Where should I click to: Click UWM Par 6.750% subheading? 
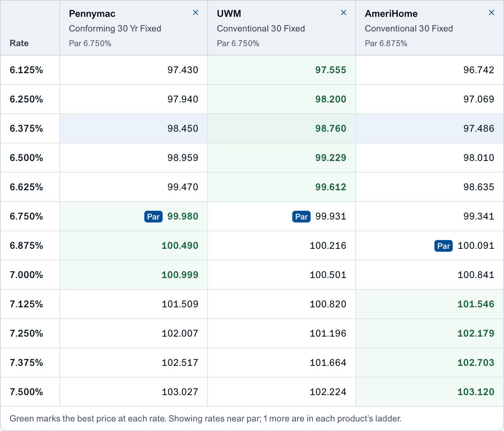point(238,44)
